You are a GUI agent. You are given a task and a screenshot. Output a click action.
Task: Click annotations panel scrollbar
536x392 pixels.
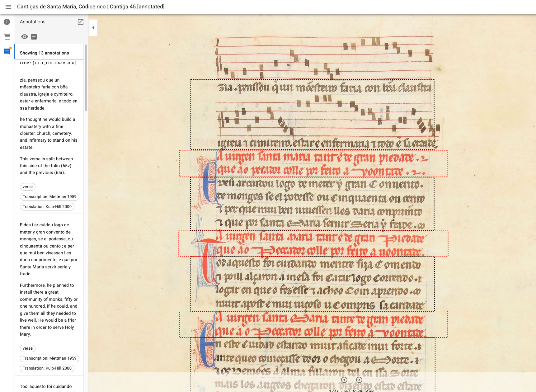pos(86,78)
